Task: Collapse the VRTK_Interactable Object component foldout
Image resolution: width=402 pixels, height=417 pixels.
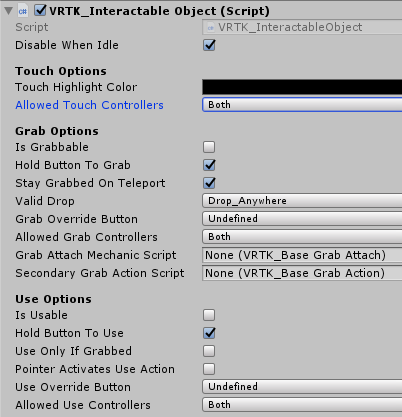Action: point(9,11)
